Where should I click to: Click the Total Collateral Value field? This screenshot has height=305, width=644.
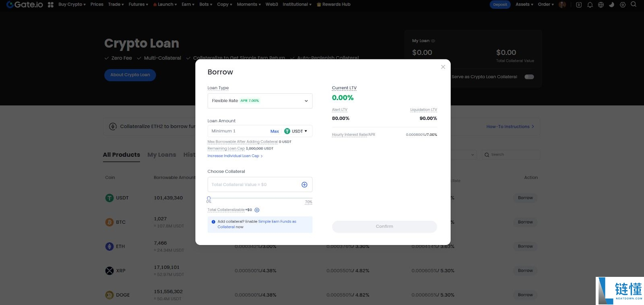(x=260, y=184)
